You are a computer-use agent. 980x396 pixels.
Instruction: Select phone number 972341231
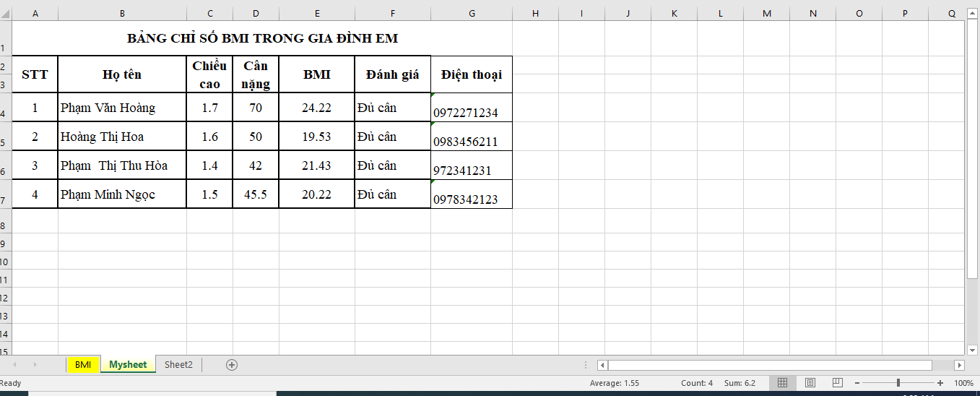point(472,165)
